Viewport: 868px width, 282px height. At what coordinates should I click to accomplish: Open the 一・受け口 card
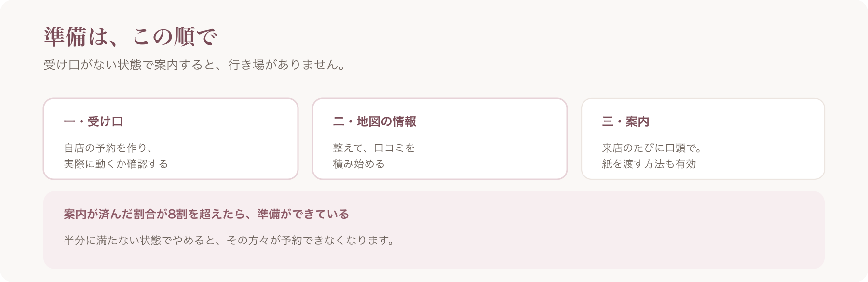coord(171,139)
